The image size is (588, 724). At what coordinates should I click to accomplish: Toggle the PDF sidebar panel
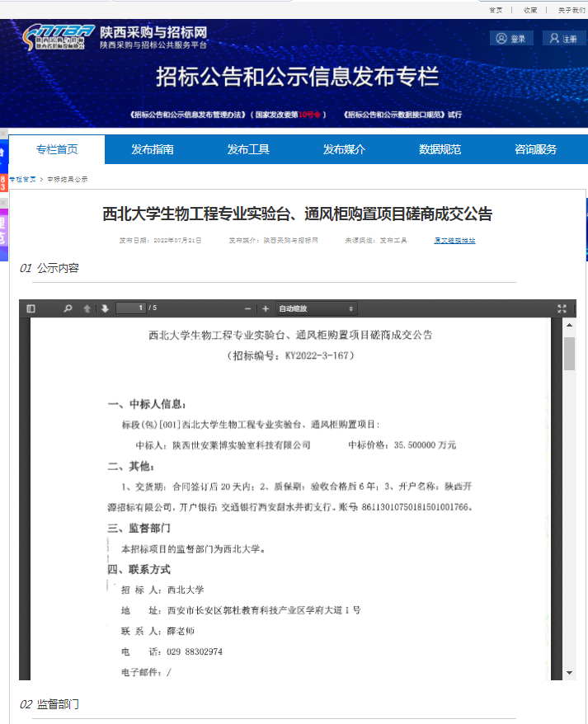click(31, 308)
